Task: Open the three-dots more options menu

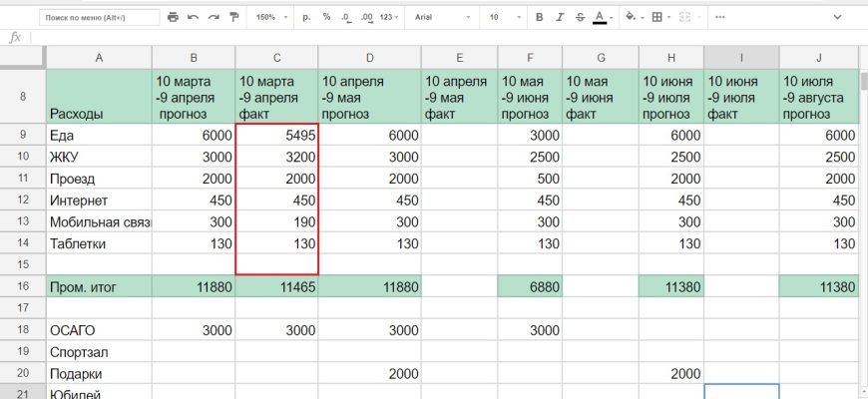Action: [x=721, y=18]
